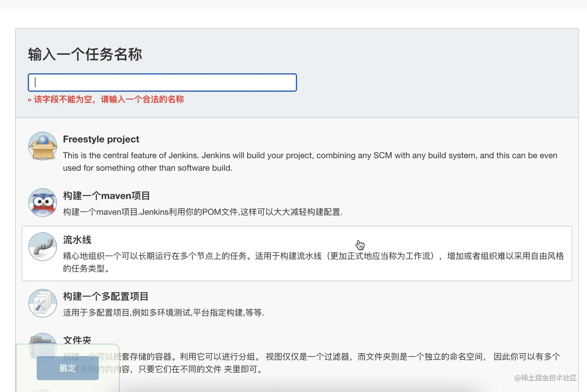Viewport: 587px width, 392px height.
Task: Select the 构建一个maven项目 heading
Action: [106, 196]
